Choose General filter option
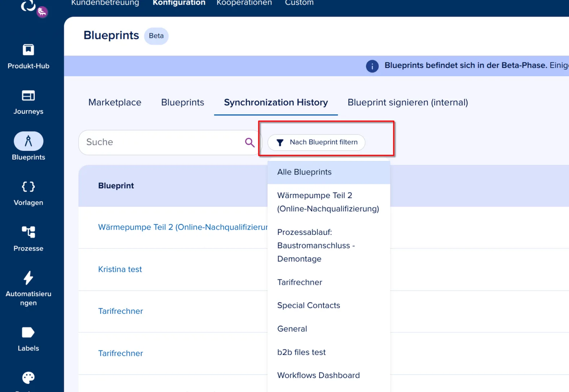The image size is (569, 392). 329,329
